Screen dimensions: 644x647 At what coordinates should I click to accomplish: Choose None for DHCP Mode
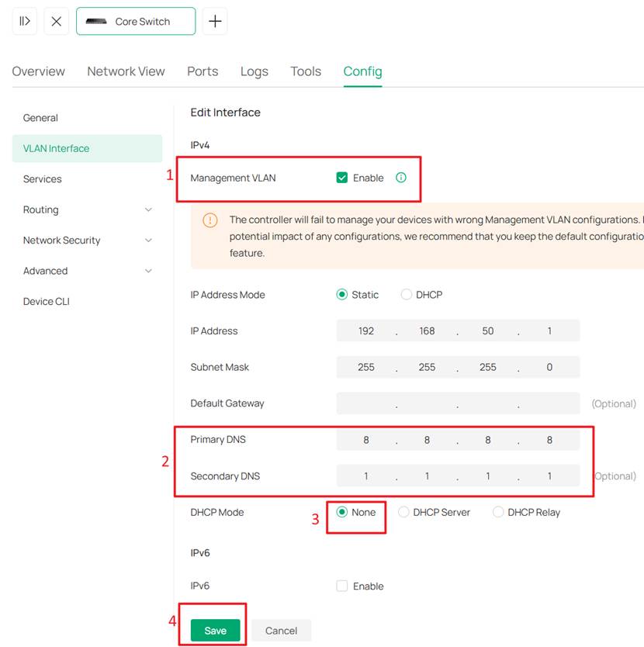(342, 512)
